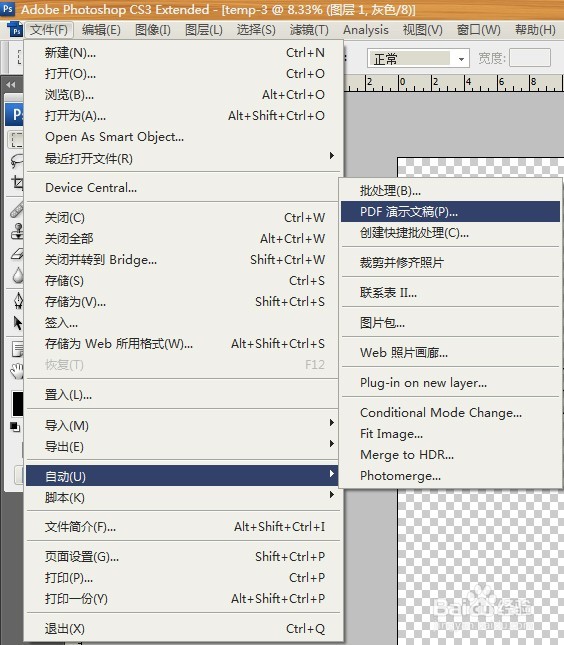The height and width of the screenshot is (645, 564).
Task: Choose 退出(X) menu item
Action: click(x=183, y=629)
